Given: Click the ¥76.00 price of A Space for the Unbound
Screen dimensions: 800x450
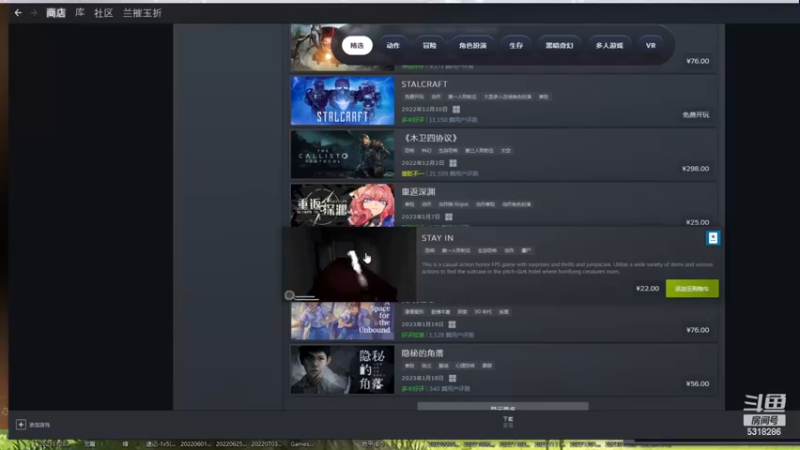Looking at the screenshot, I should coord(697,330).
